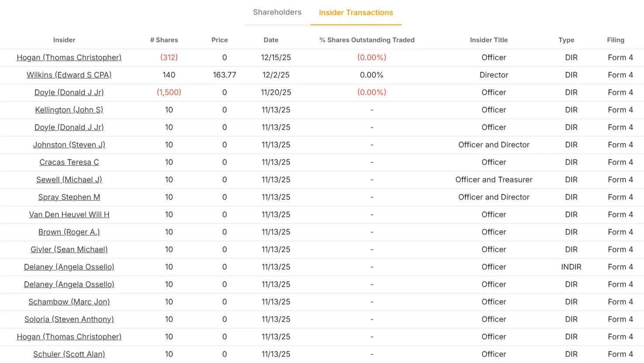Viewport: 644px width, 363px height.
Task: Open Johnston (Steven J) insider link
Action: tap(69, 145)
